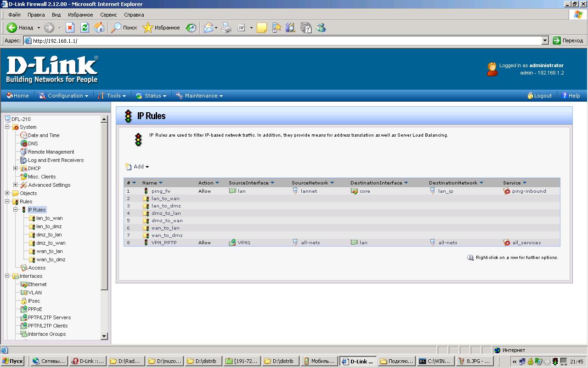This screenshot has width=588, height=368.
Task: Open the Add dropdown
Action: [137, 167]
